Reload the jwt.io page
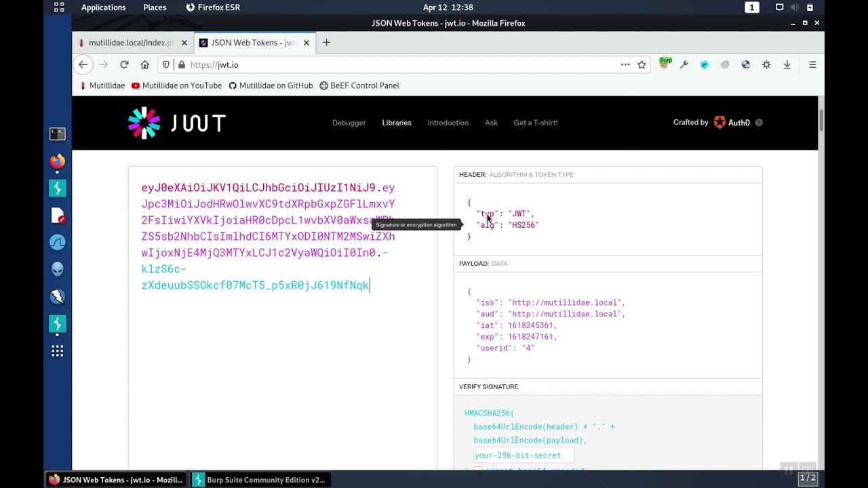Image resolution: width=868 pixels, height=488 pixels. (124, 64)
